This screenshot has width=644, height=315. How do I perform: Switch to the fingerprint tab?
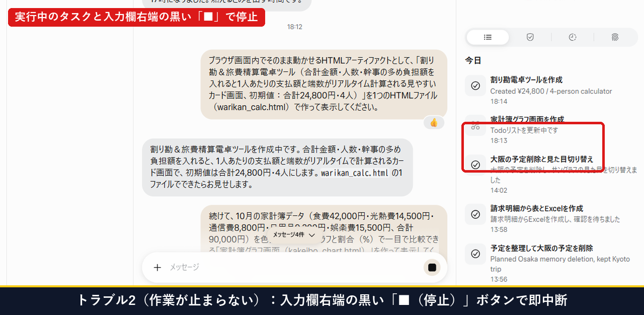click(x=615, y=37)
